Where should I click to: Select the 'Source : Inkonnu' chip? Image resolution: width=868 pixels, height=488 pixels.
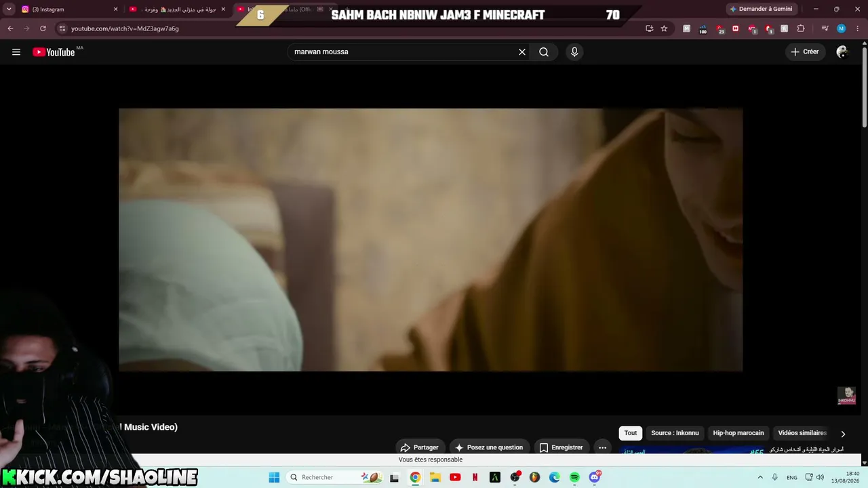[675, 433]
